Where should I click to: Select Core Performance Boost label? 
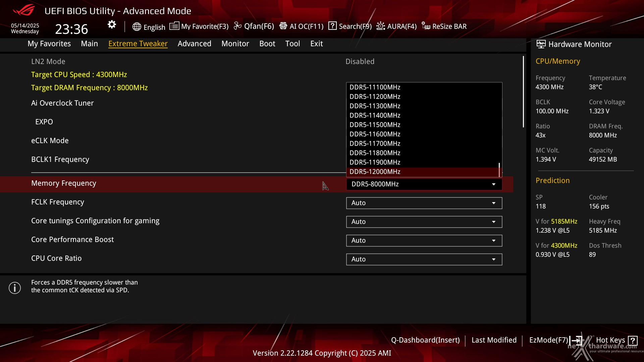pos(72,240)
